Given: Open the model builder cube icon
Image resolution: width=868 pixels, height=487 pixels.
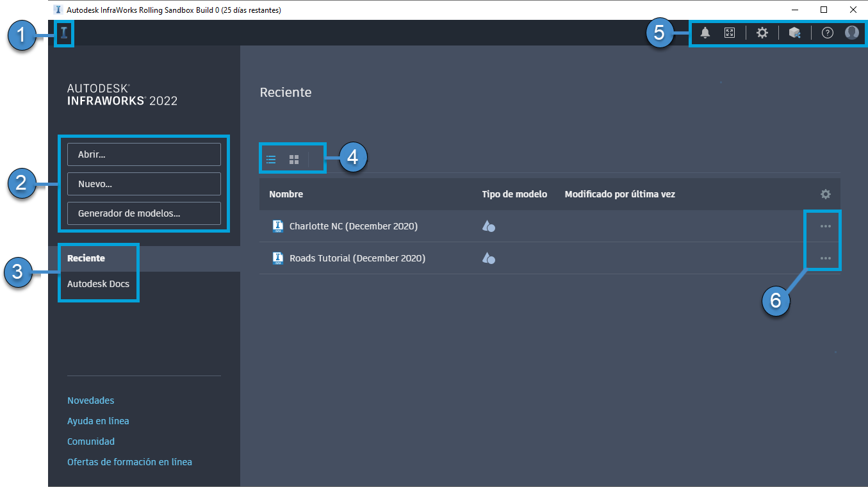Looking at the screenshot, I should 795,33.
